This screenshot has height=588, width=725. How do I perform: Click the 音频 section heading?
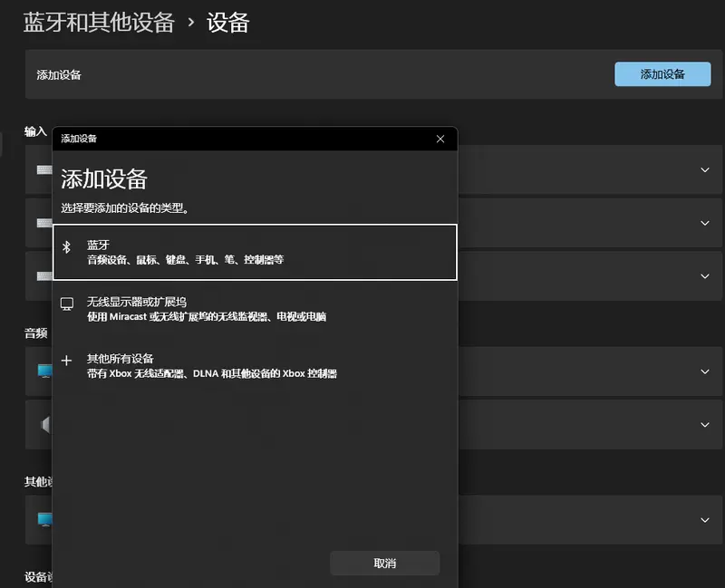pos(35,333)
